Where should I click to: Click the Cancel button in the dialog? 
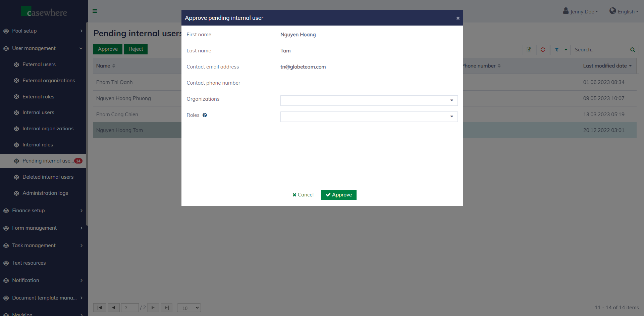click(x=303, y=195)
